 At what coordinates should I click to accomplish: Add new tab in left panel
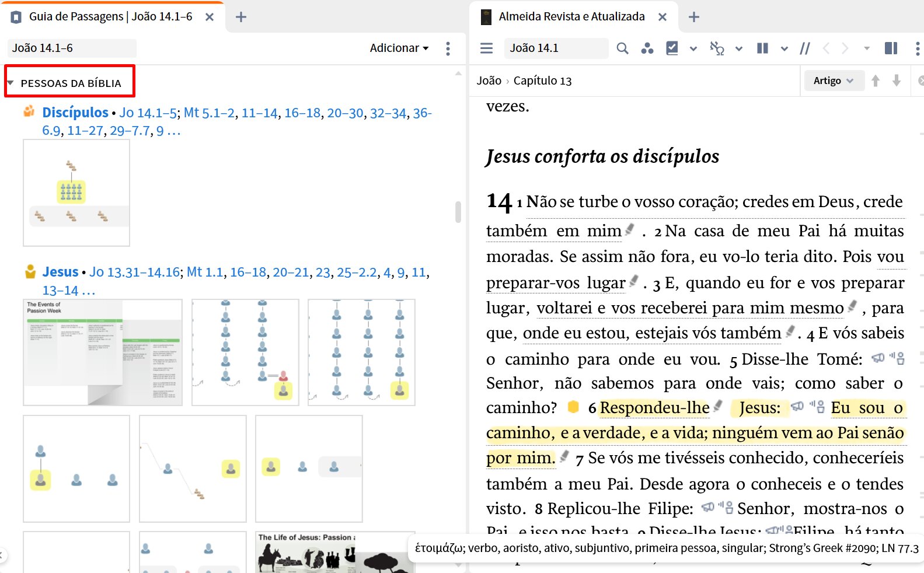(x=240, y=17)
